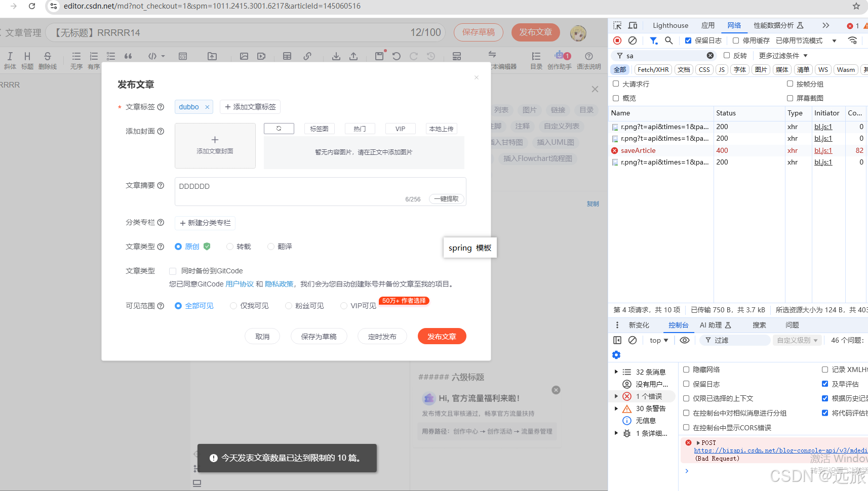Toggle the DevTools device toolbar icon
This screenshot has width=868, height=491.
pyautogui.click(x=633, y=25)
